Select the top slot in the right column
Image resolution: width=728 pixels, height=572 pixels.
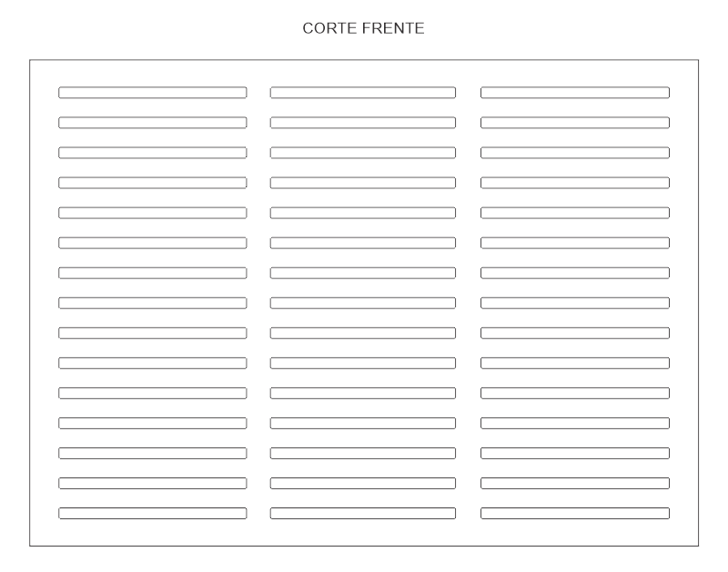pyautogui.click(x=575, y=92)
